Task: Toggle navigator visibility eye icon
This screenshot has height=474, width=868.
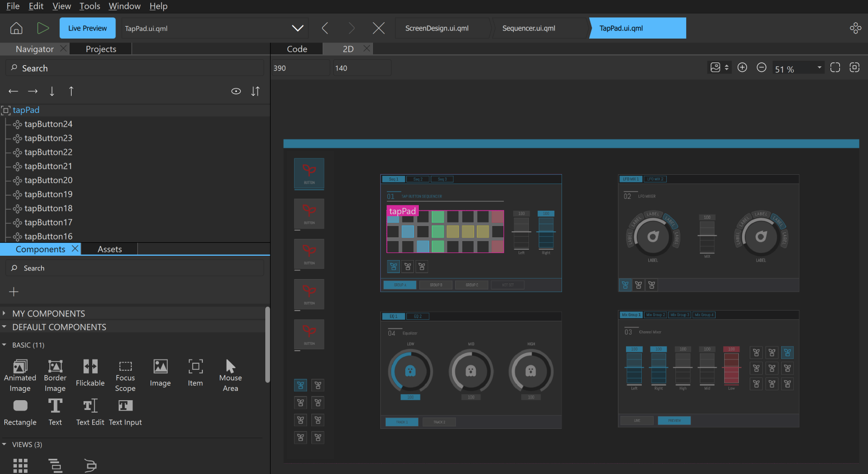Action: [236, 91]
